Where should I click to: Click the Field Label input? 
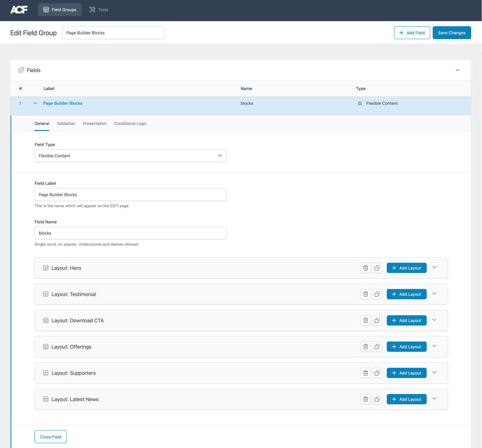tap(131, 195)
